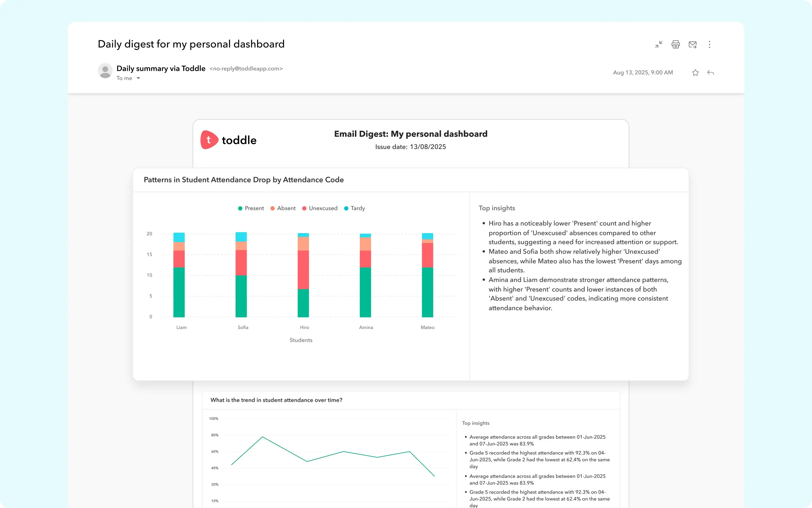
Task: Click the sender name 'Daily summary via Toddle'
Action: (161, 69)
